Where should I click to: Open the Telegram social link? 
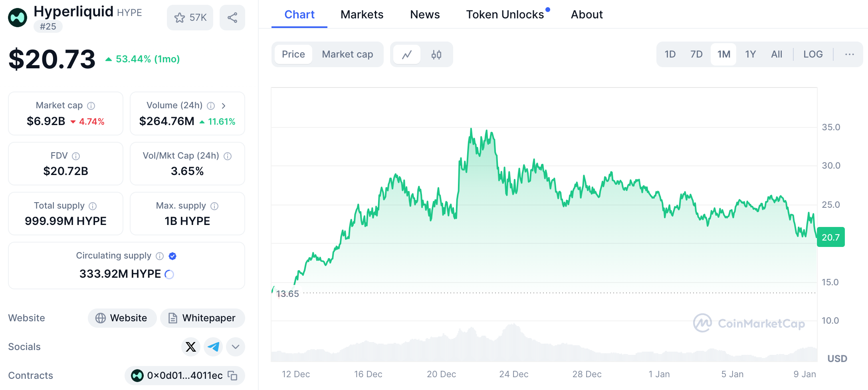click(213, 346)
